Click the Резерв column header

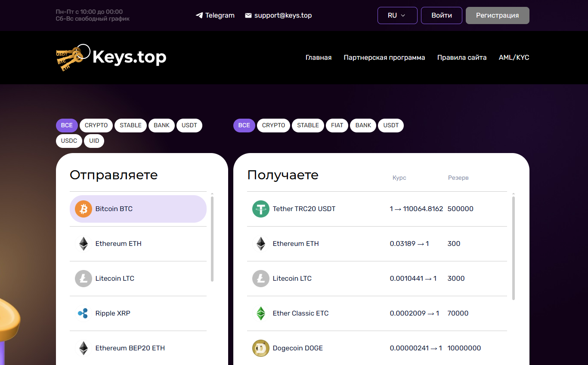(x=458, y=178)
